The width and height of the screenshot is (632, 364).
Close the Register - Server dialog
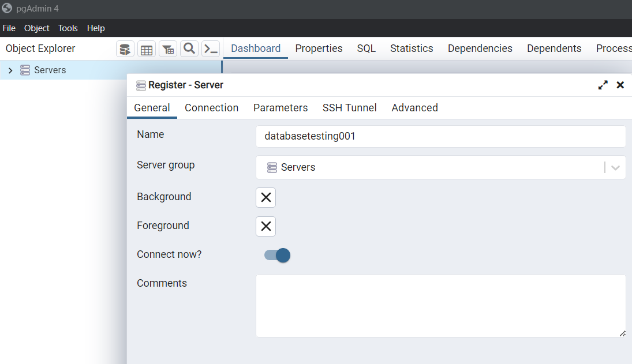pos(620,85)
